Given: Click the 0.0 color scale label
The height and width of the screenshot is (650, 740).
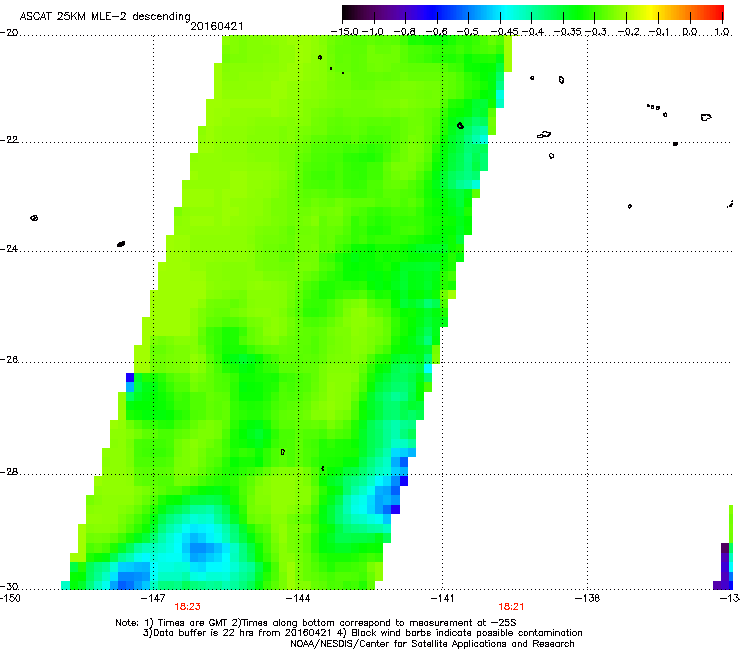Looking at the screenshot, I should pos(690,32).
